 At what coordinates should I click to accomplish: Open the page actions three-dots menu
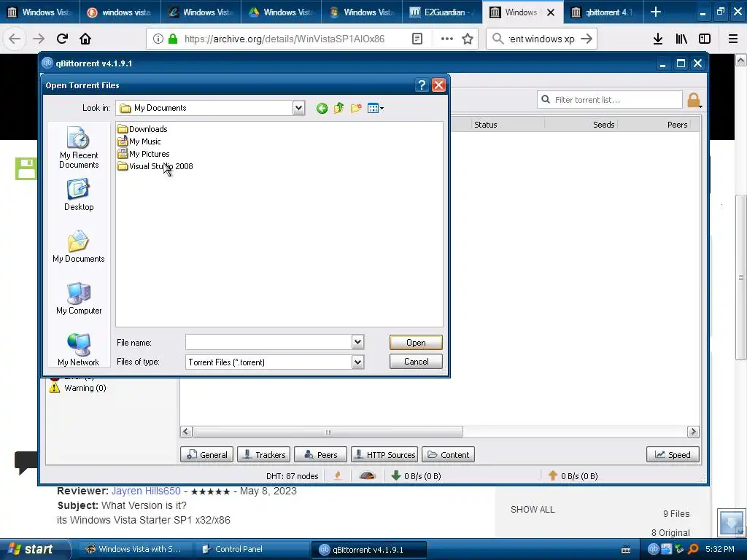point(447,39)
